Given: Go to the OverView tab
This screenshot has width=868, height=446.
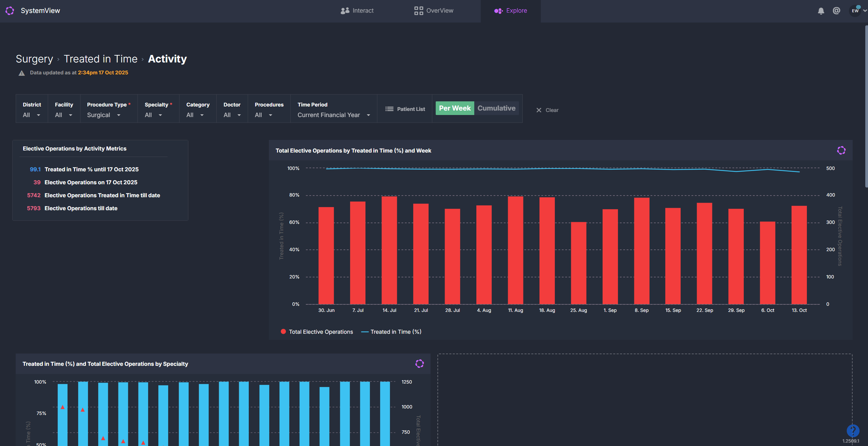Looking at the screenshot, I should click(x=434, y=11).
